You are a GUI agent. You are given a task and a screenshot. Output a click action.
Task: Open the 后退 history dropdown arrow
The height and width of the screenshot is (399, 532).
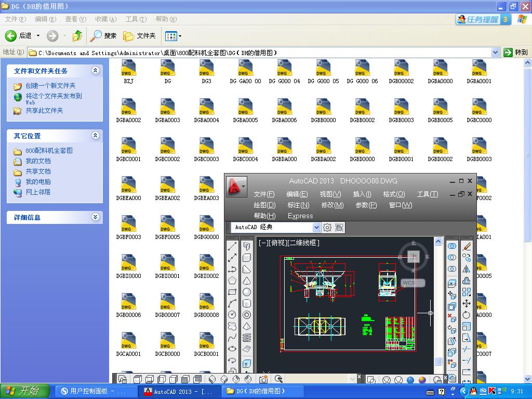click(38, 36)
